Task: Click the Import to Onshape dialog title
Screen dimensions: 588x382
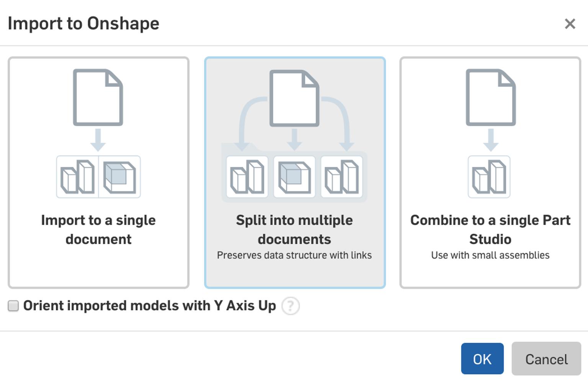Action: coord(83,24)
